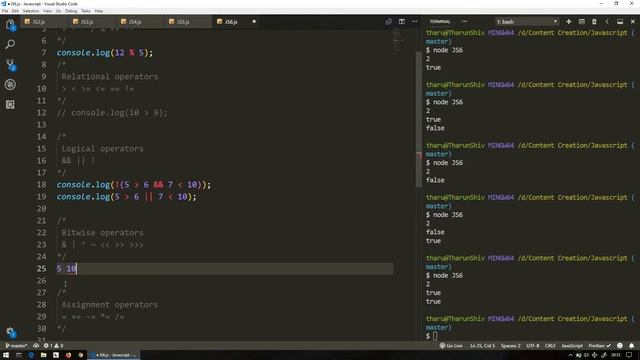Open the Selection menu
This screenshot has width=640, height=360.
(31, 11)
